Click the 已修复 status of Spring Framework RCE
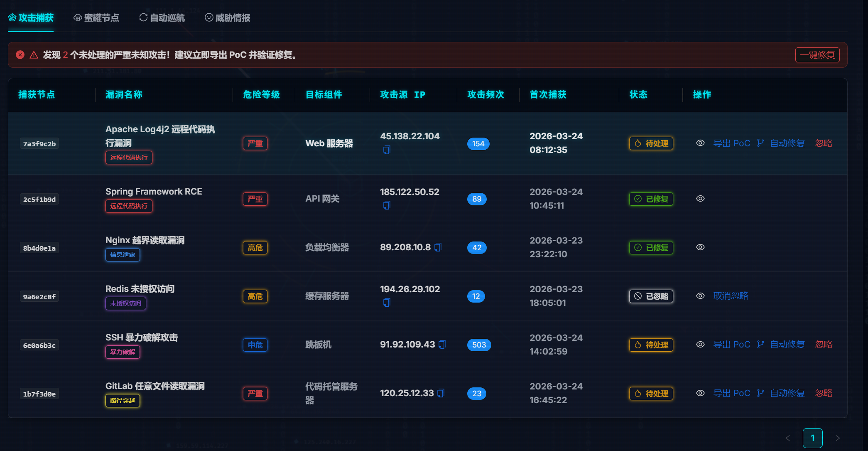This screenshot has height=451, width=868. 651,199
